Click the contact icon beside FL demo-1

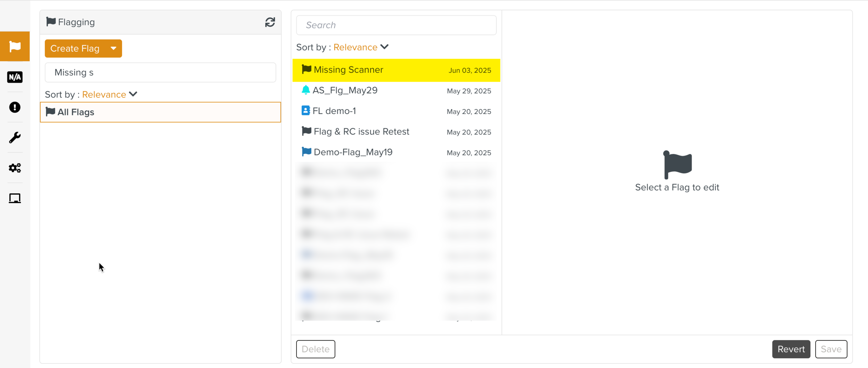click(306, 111)
